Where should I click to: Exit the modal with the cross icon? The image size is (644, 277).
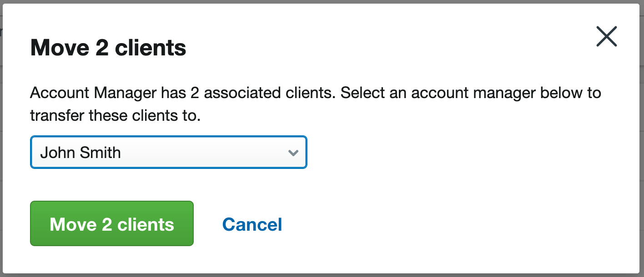pos(607,36)
